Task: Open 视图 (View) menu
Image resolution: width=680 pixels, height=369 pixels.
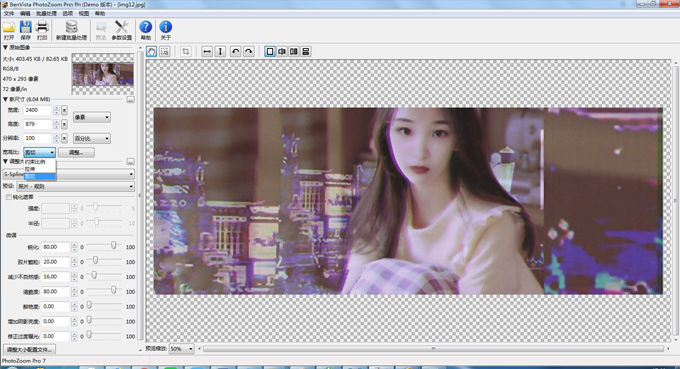Action: tap(84, 13)
